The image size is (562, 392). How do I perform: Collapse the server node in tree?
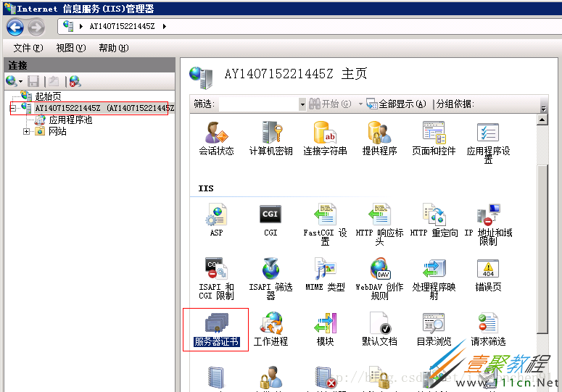tap(13, 108)
